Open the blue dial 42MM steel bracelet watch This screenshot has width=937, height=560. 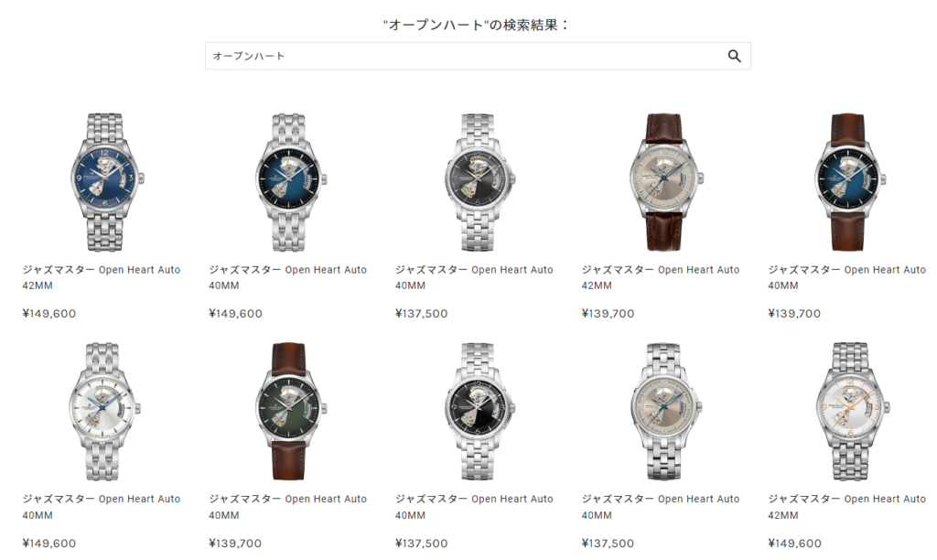tap(106, 182)
